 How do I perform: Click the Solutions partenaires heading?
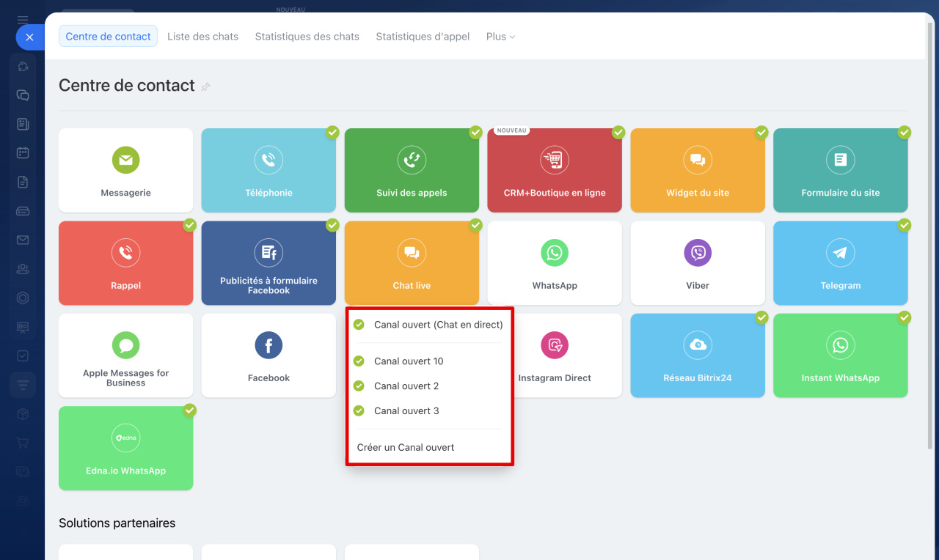(x=117, y=523)
